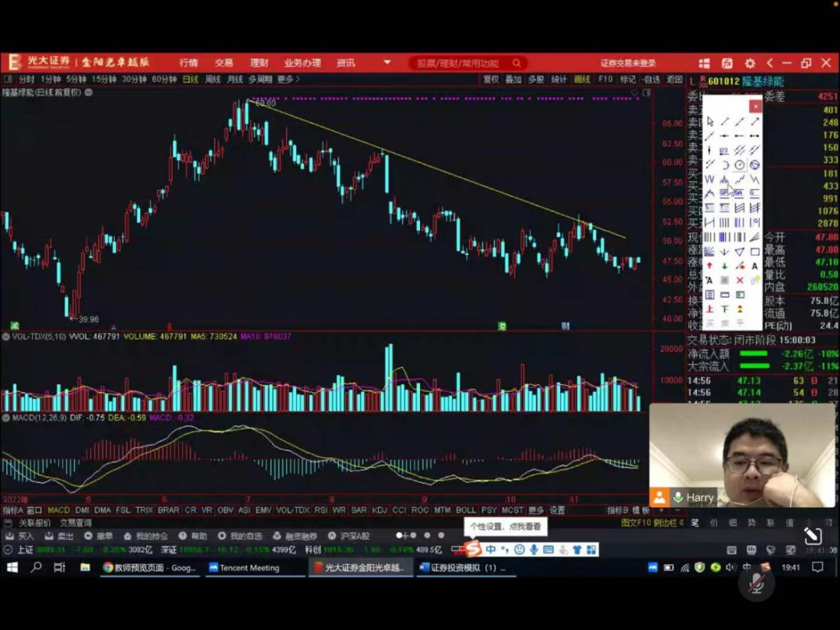The width and height of the screenshot is (840, 630).
Task: Expand the 隆基绿能 chart title dropdown
Action: (x=89, y=92)
